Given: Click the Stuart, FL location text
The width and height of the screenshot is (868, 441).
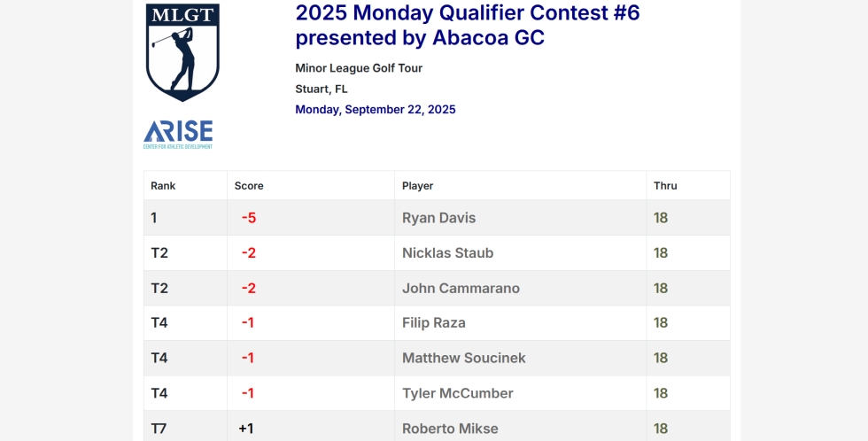Looking at the screenshot, I should click(x=322, y=89).
